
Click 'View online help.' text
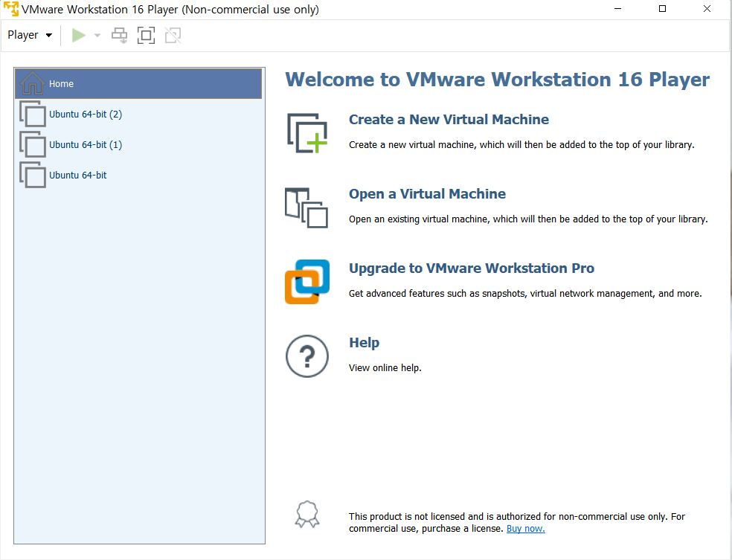point(385,367)
